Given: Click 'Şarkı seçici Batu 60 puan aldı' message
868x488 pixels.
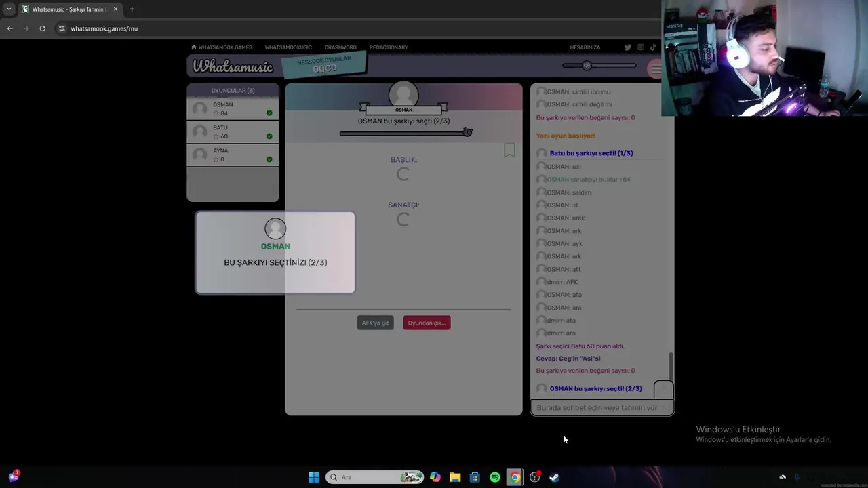Looking at the screenshot, I should tap(580, 346).
